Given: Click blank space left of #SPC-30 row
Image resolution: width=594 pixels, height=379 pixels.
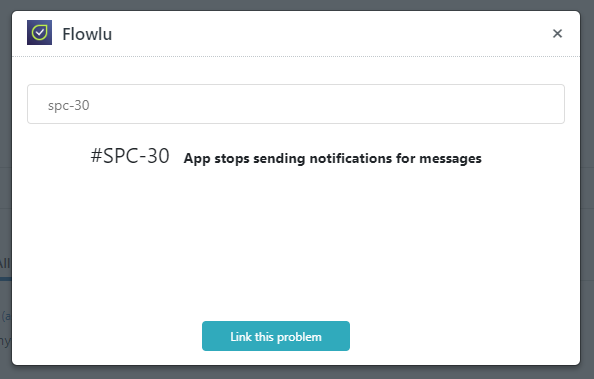Looking at the screenshot, I should (57, 157).
